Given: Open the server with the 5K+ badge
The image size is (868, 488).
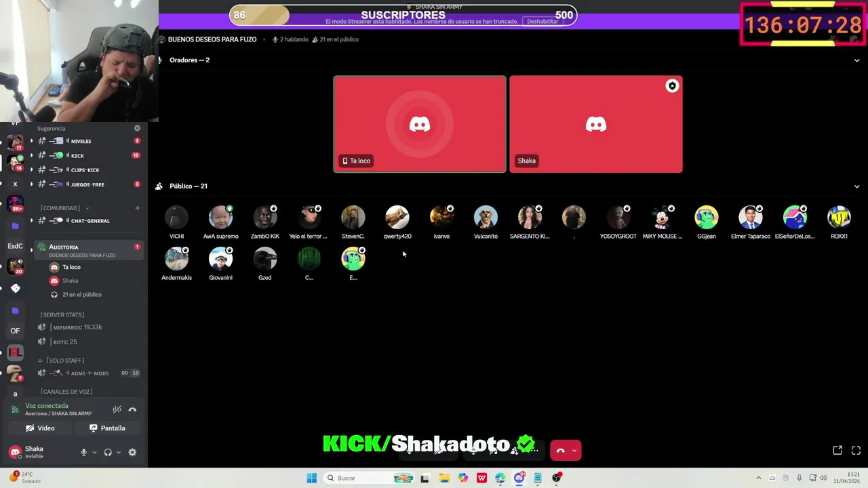Looking at the screenshot, I should click(x=15, y=203).
